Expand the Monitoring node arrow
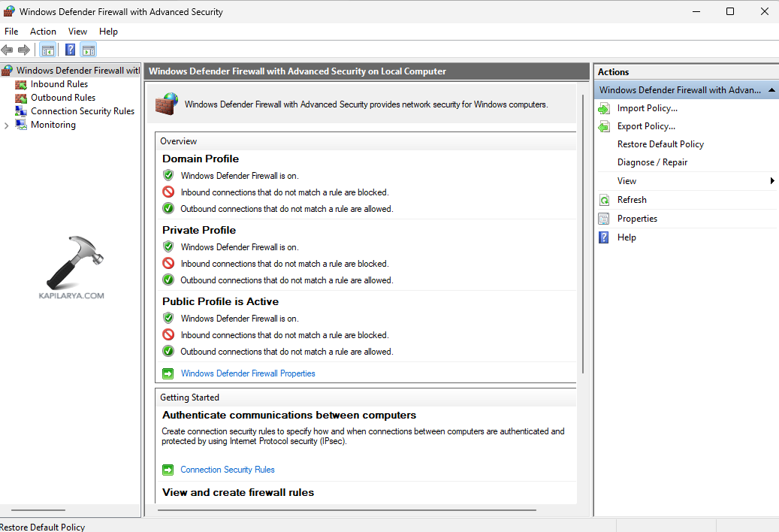 (x=7, y=125)
